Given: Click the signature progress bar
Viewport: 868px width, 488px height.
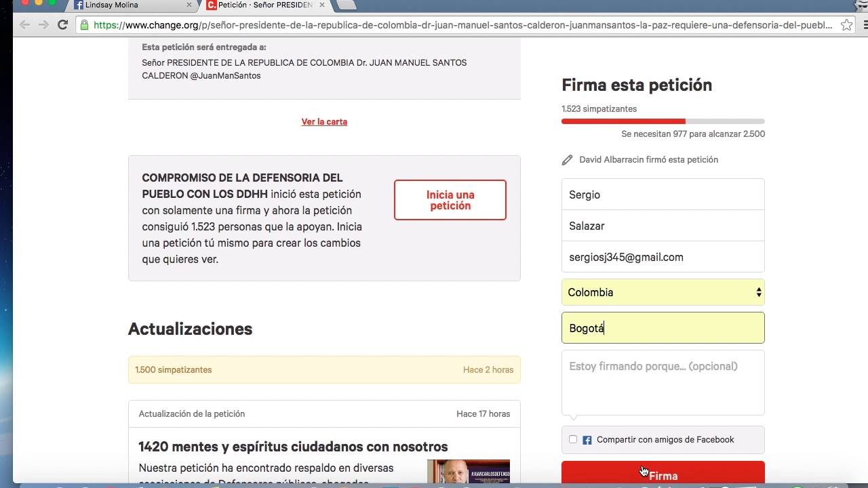Looking at the screenshot, I should point(663,121).
